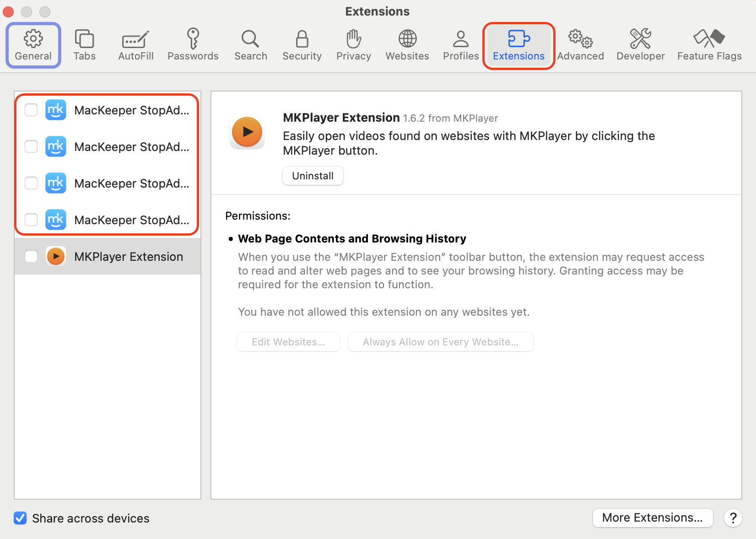The height and width of the screenshot is (539, 756).
Task: Select the first MacKeeper StopAd row name
Action: (132, 110)
